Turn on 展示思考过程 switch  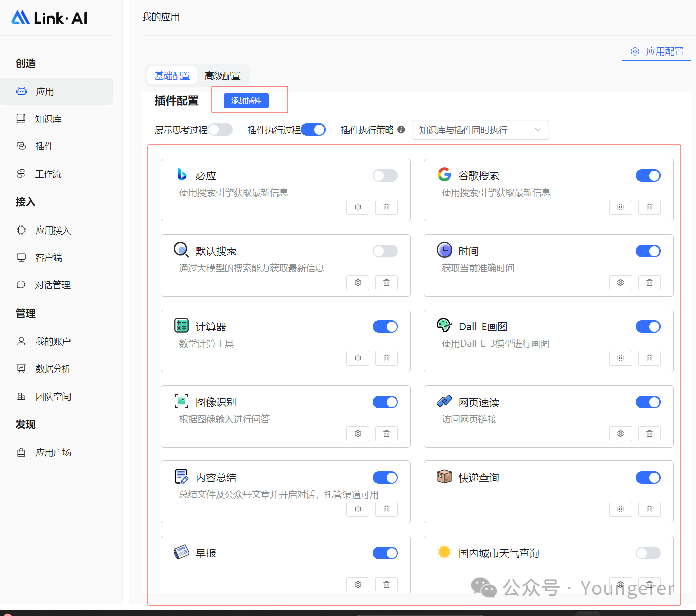click(x=221, y=130)
